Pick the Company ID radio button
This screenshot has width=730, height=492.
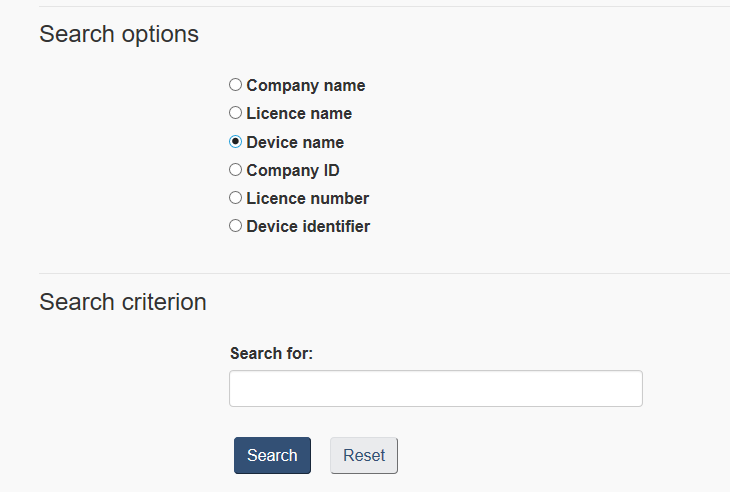point(236,170)
